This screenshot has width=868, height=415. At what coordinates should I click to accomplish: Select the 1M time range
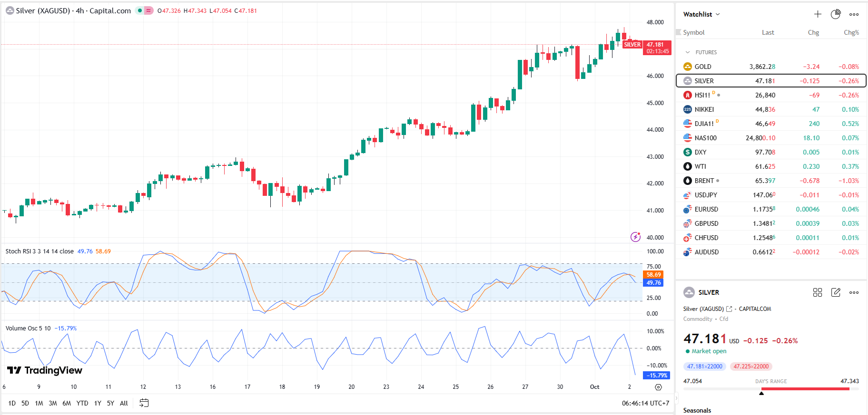[x=39, y=403]
